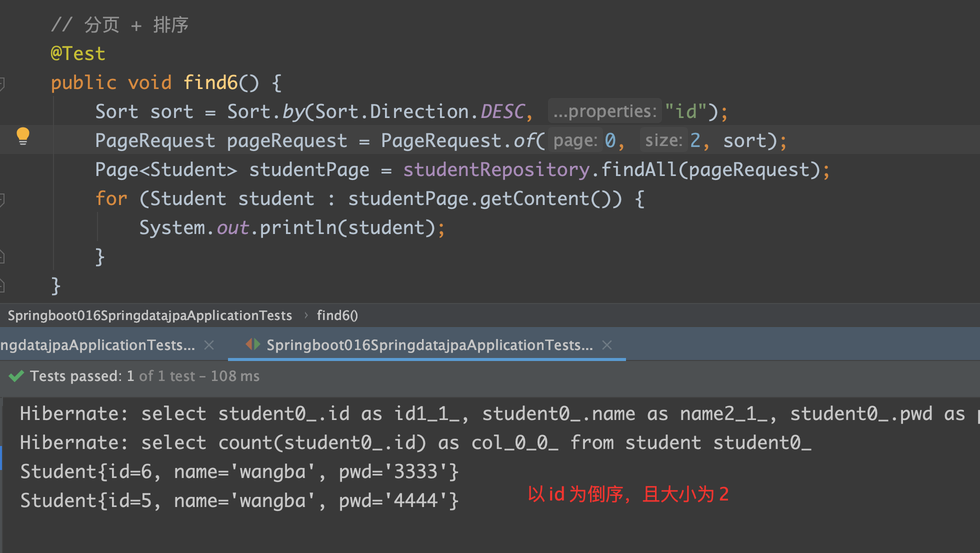Click the find6() breadcrumb item
Image resolution: width=980 pixels, height=553 pixels.
click(337, 315)
